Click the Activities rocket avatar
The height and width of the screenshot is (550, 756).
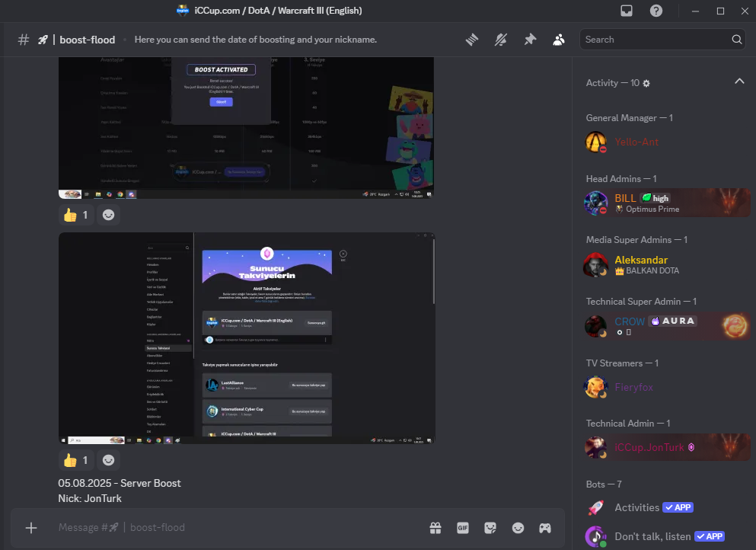(x=595, y=507)
